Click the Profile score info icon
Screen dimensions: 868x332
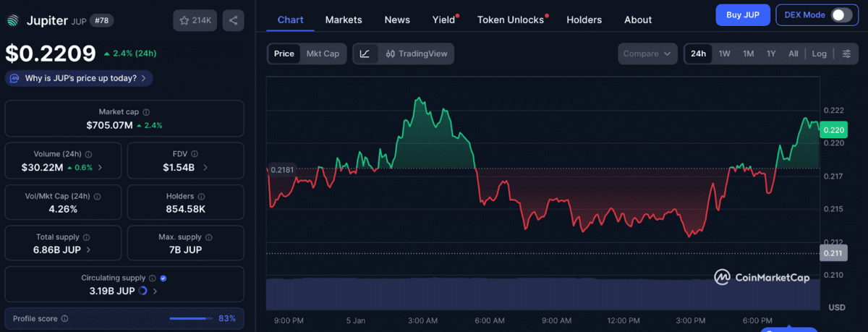click(64, 318)
